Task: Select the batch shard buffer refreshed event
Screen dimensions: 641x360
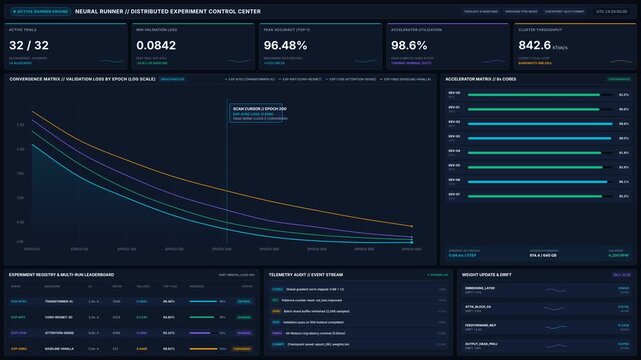Action: point(359,311)
